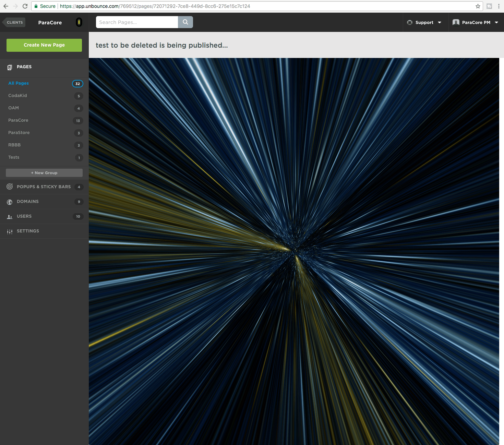Click the browser back arrow
This screenshot has height=445, width=504.
[x=6, y=6]
